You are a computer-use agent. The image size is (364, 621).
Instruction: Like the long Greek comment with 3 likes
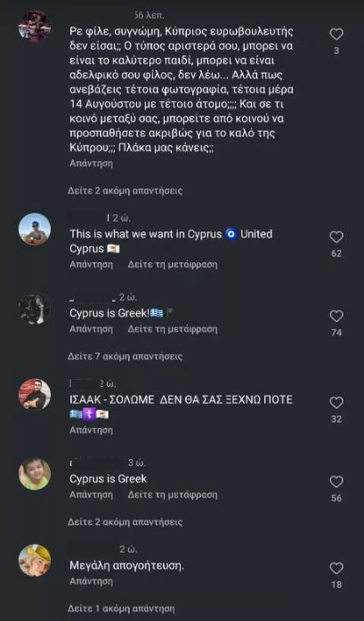point(336,34)
